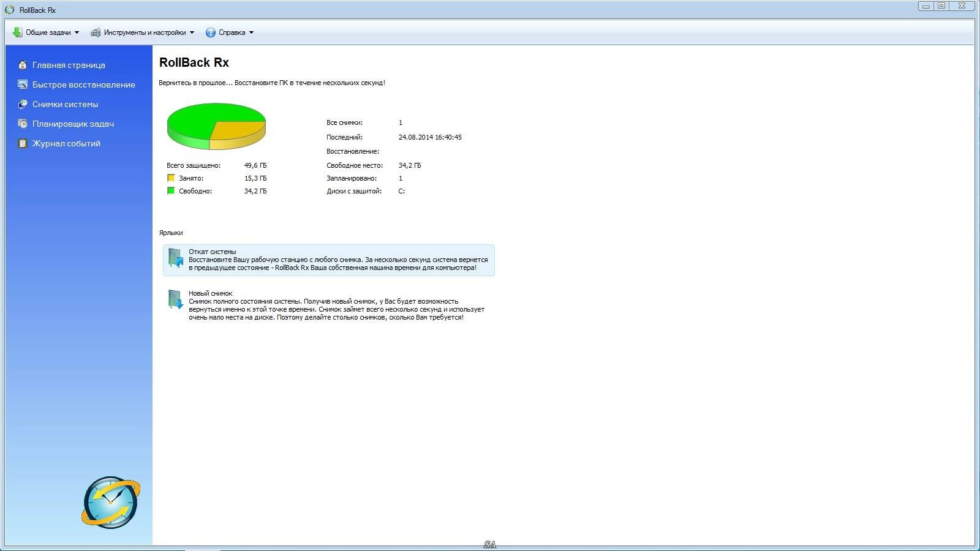
Task: Click the tools icon of Инструменты и настройки
Action: [x=96, y=32]
